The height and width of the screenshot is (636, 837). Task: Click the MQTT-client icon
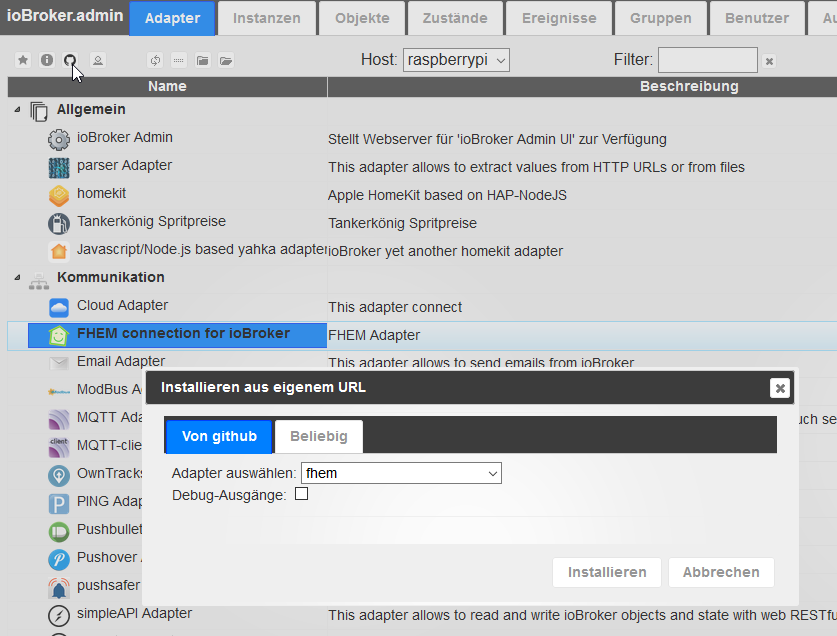point(59,447)
